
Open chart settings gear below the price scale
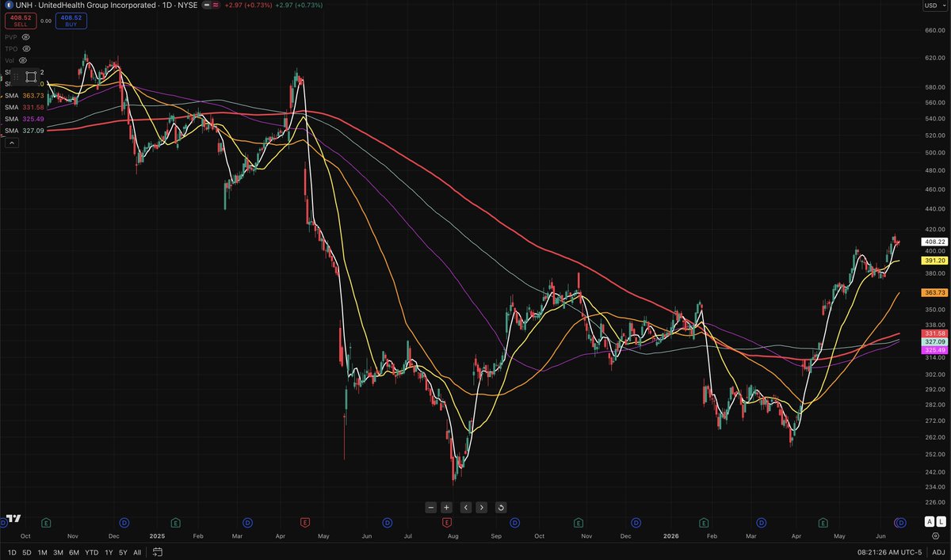935,536
